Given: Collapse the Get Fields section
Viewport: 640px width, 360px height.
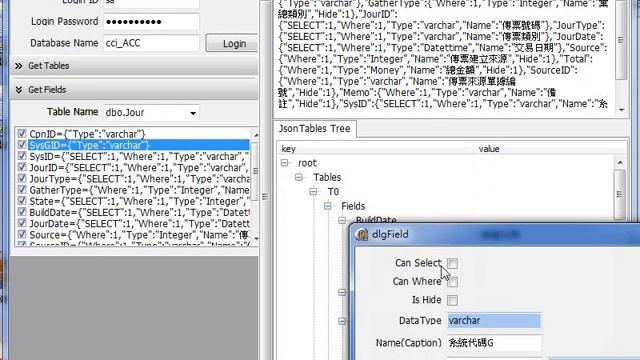Looking at the screenshot, I should click(18, 90).
